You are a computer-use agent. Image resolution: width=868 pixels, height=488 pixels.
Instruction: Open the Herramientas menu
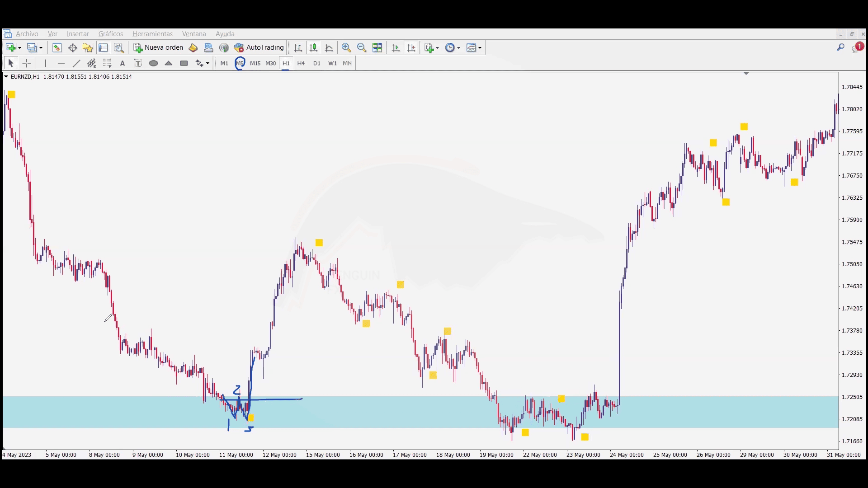tap(152, 34)
